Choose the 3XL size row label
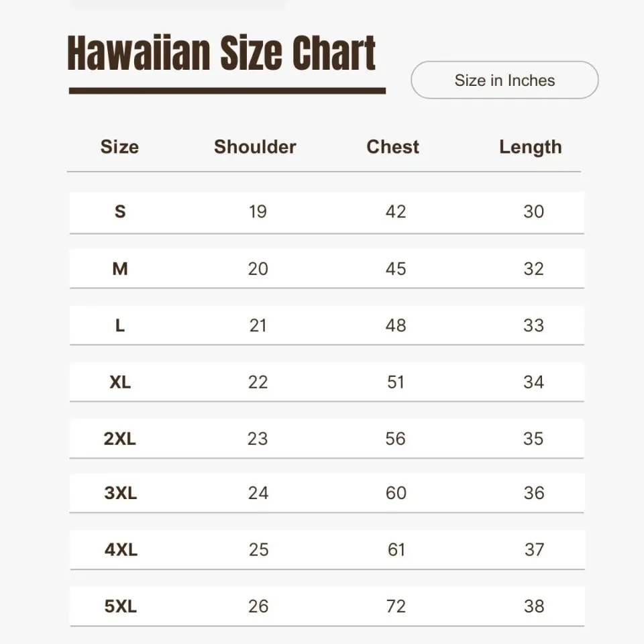This screenshot has width=644, height=644. [x=120, y=493]
